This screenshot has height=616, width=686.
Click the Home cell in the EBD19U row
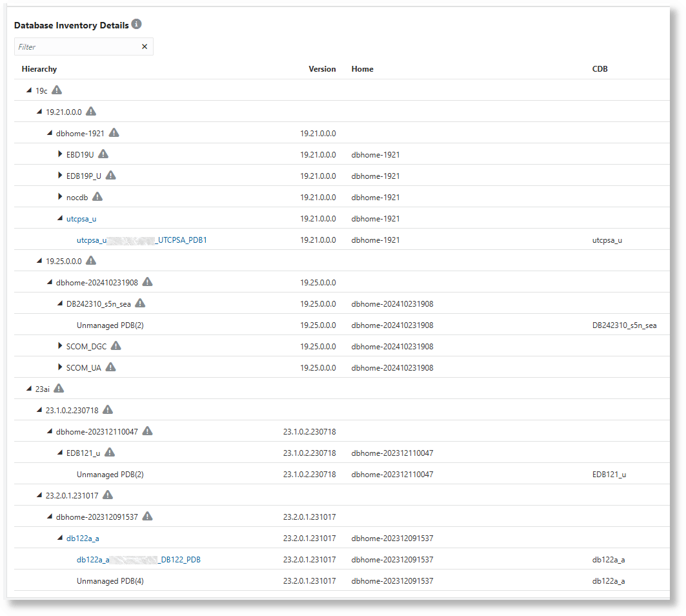click(376, 154)
